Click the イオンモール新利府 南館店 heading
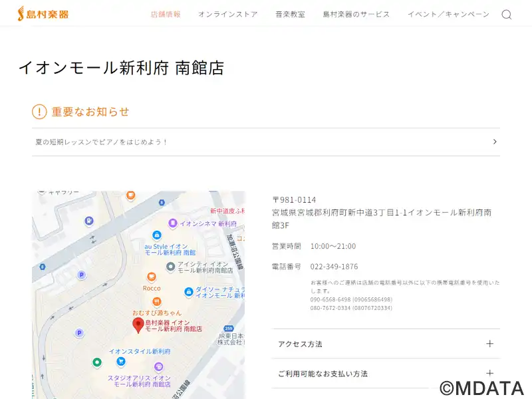This screenshot has height=399, width=532. (121, 68)
